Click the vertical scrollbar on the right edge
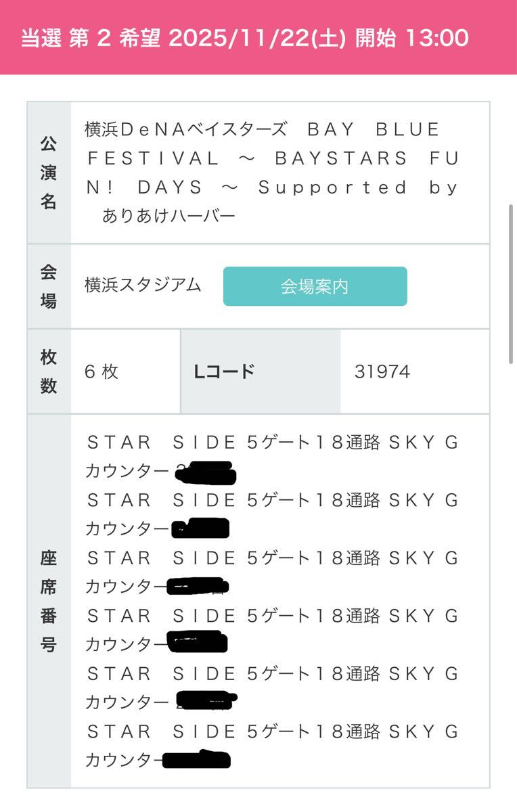 coord(512,284)
